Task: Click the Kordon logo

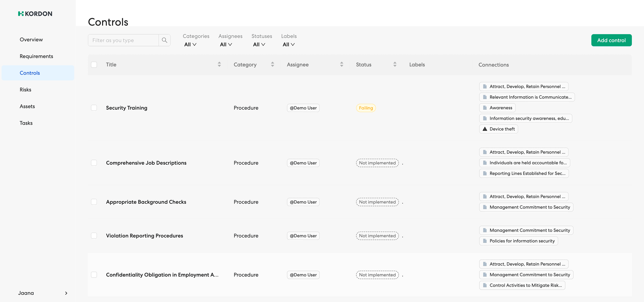Action: pyautogui.click(x=35, y=14)
